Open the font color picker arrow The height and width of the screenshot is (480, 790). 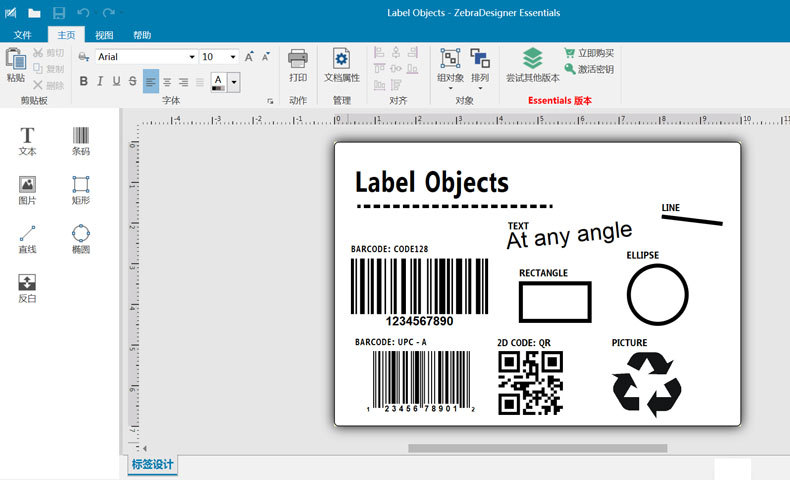pos(234,82)
